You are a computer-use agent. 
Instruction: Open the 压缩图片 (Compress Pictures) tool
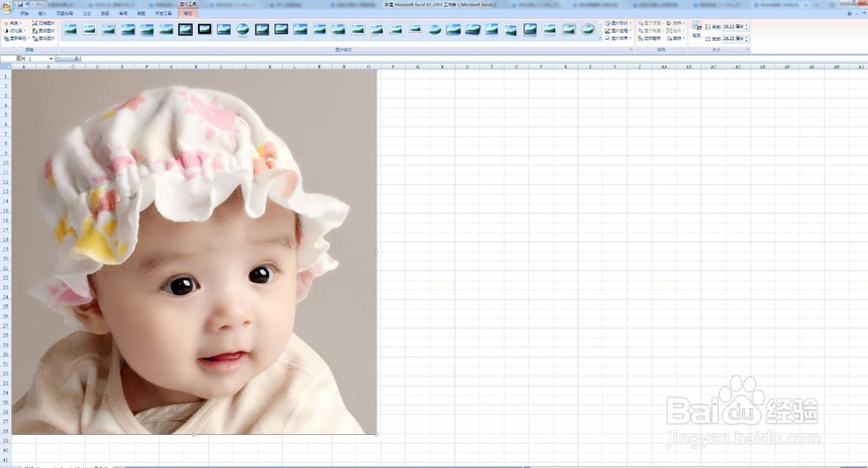[x=43, y=23]
